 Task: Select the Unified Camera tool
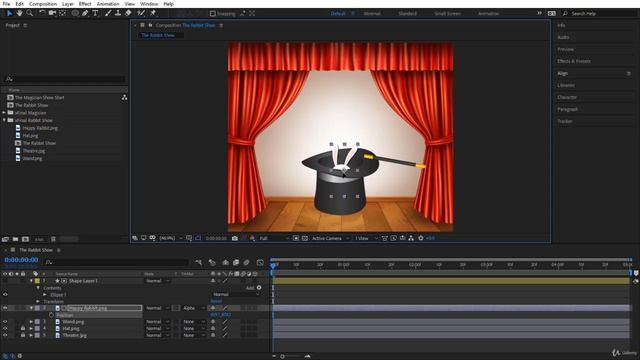click(x=52, y=13)
